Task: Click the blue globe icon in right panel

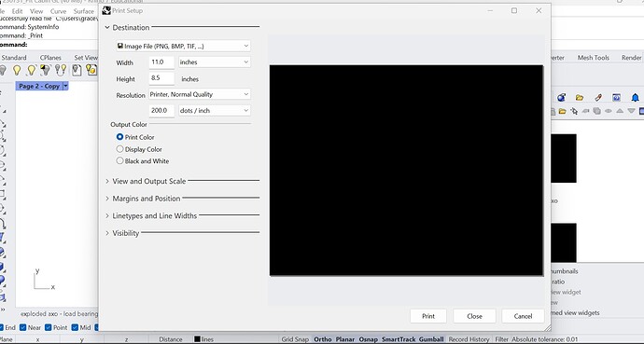Action: click(x=562, y=97)
